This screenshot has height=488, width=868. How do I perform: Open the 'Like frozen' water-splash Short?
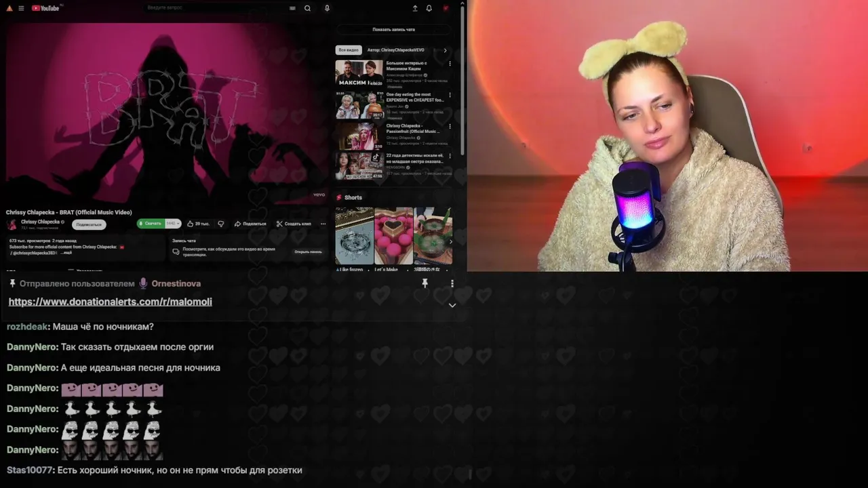click(x=354, y=236)
